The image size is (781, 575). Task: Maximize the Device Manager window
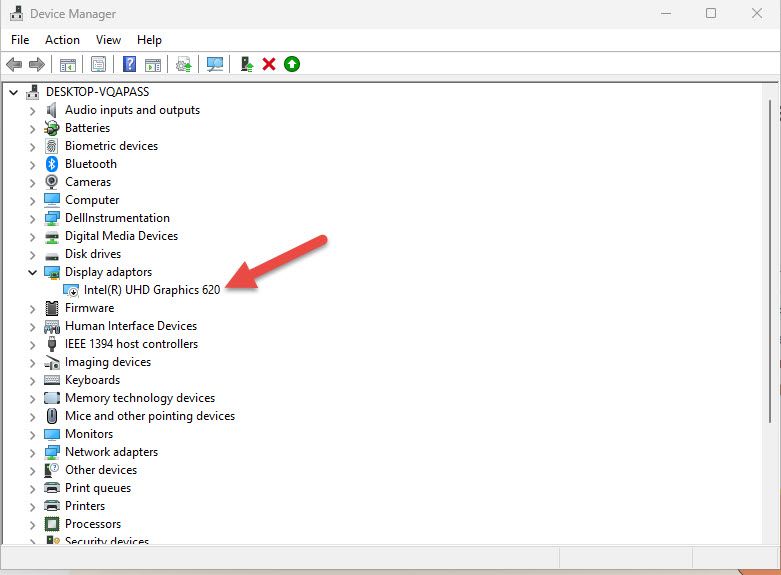pyautogui.click(x=711, y=13)
